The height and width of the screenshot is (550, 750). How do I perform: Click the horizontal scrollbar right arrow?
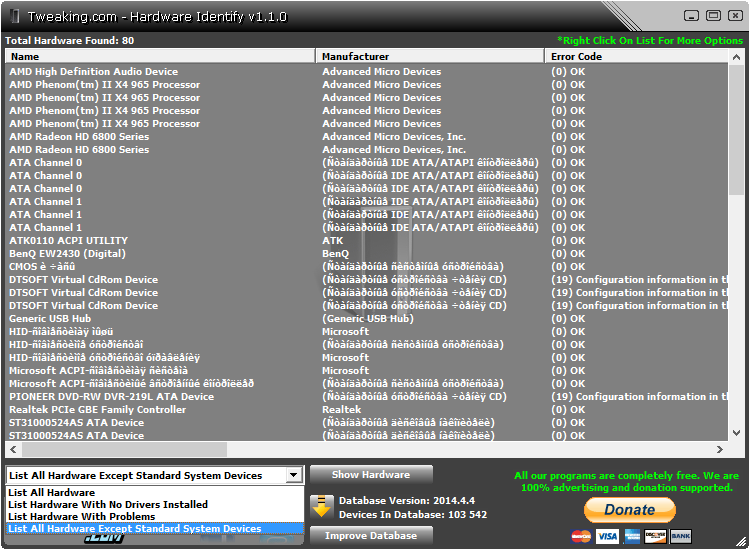pyautogui.click(x=720, y=449)
